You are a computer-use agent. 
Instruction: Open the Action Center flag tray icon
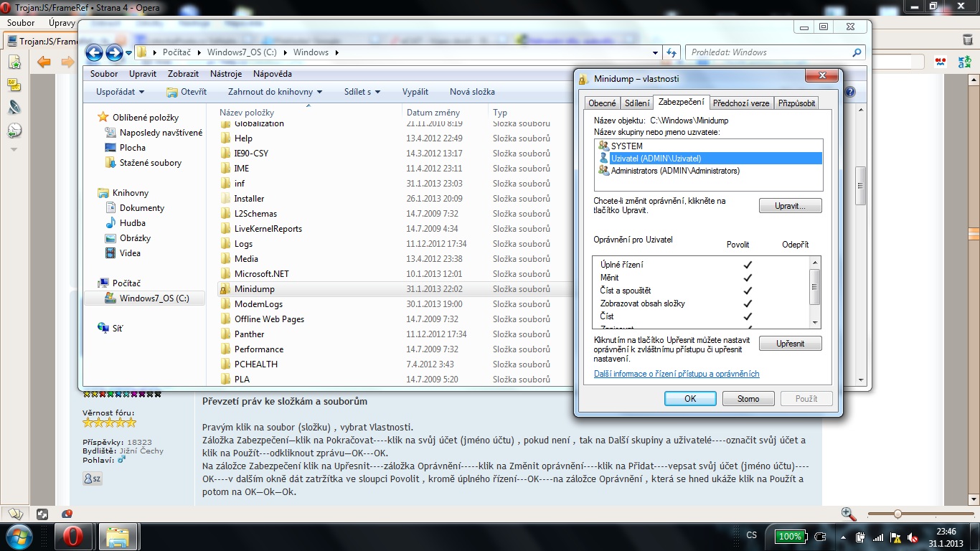pos(895,537)
